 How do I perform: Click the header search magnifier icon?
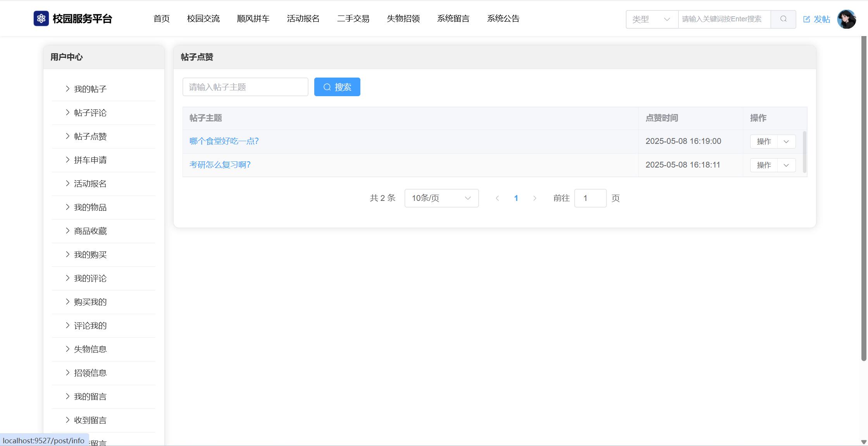pos(783,19)
